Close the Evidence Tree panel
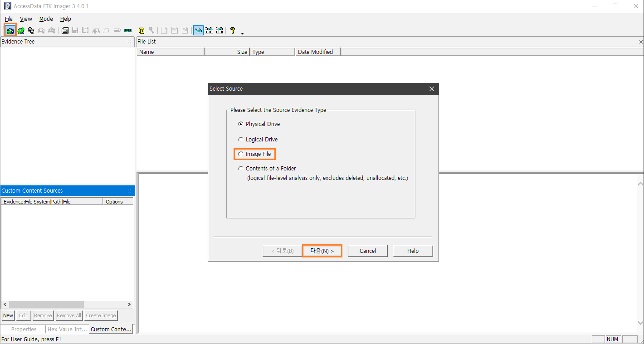 pos(129,42)
